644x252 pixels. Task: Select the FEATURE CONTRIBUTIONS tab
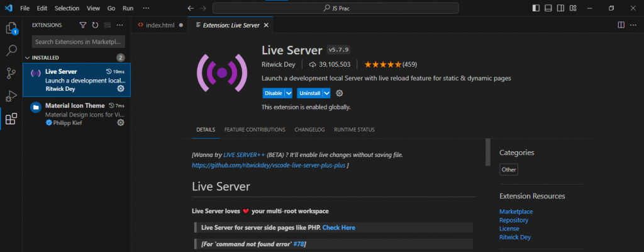tap(255, 130)
